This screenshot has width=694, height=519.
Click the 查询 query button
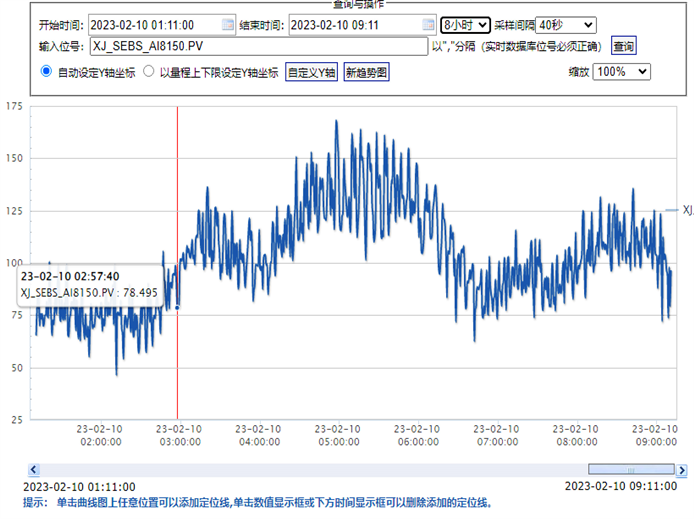624,46
